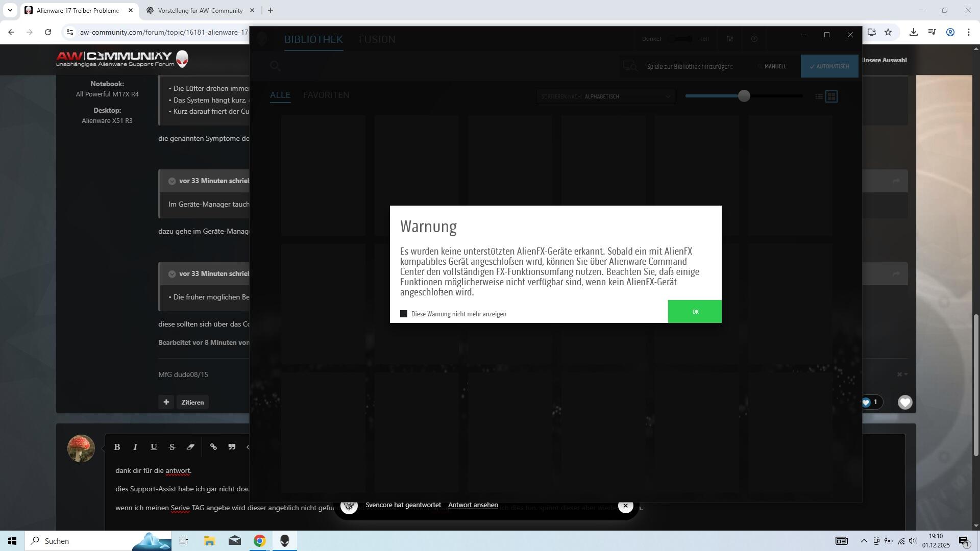This screenshot has height=551, width=980.
Task: Click the strikethrough icon in editor toolbar
Action: (x=172, y=447)
